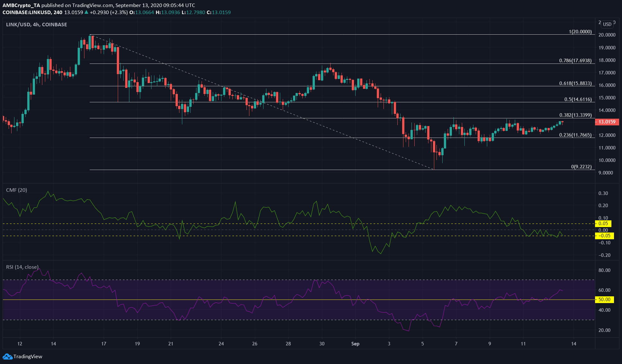Screen dimensions: 622x364
Task: Click the 0.236(11.7665) Fibonacci label
Action: [575, 135]
